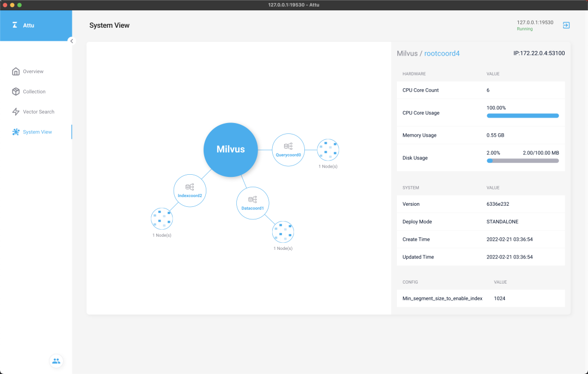The image size is (588, 374).
Task: Click the 127.0.0.1:19530 address text
Action: click(x=535, y=22)
